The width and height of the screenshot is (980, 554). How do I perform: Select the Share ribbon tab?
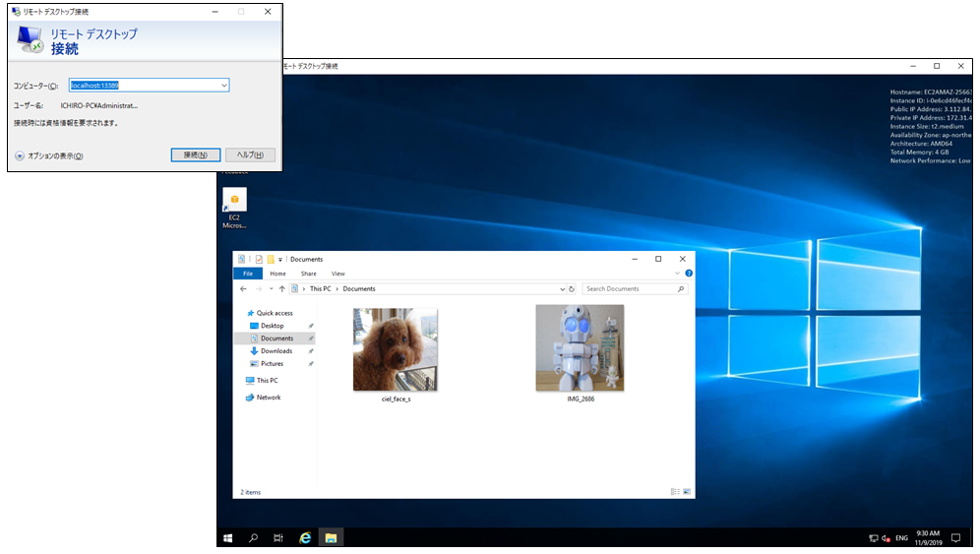[x=308, y=274]
